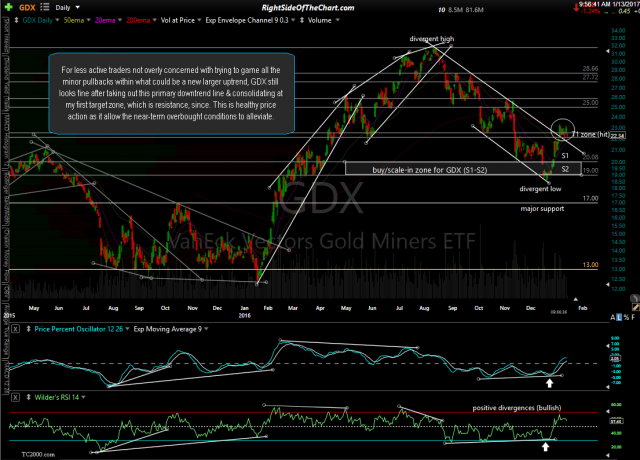Open the Volume indicator dropdown

pos(337,20)
